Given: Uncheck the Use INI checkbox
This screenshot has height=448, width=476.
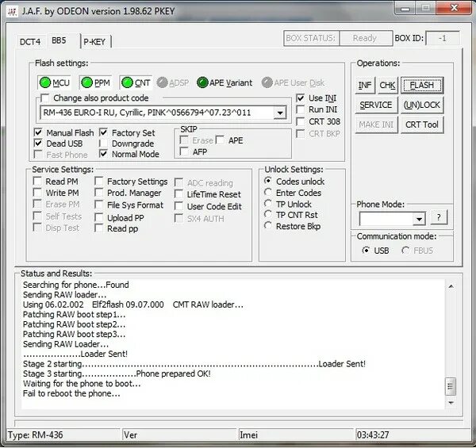Looking at the screenshot, I should (x=300, y=98).
